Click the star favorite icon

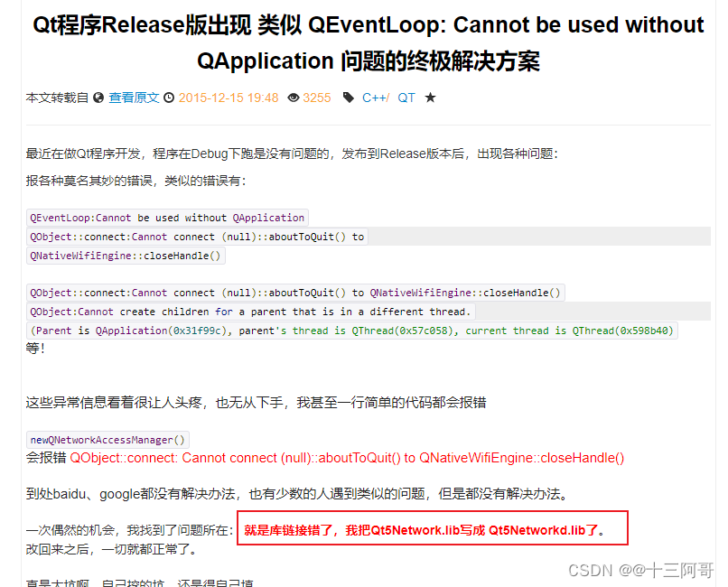(x=431, y=98)
